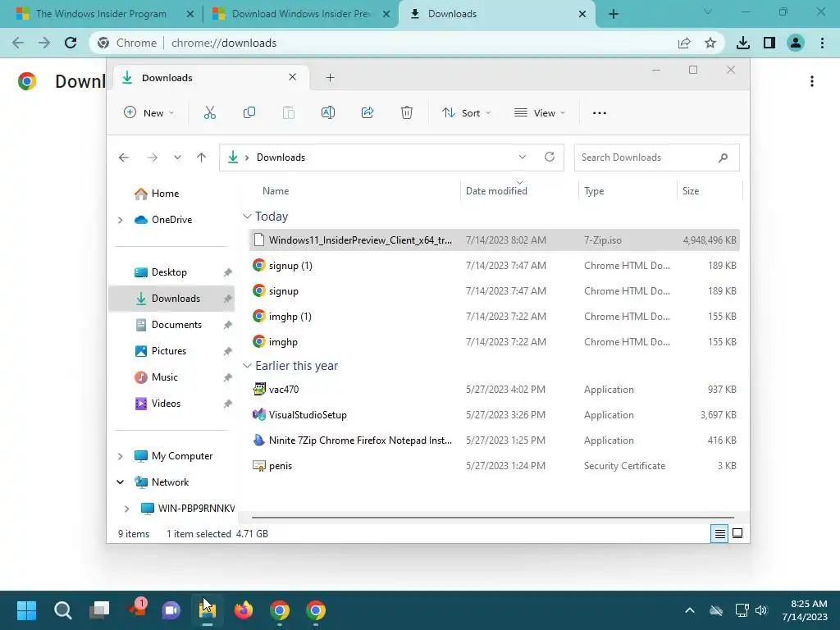Click the horizontal scrollbar in file list
The image size is (840, 630).
[x=492, y=518]
